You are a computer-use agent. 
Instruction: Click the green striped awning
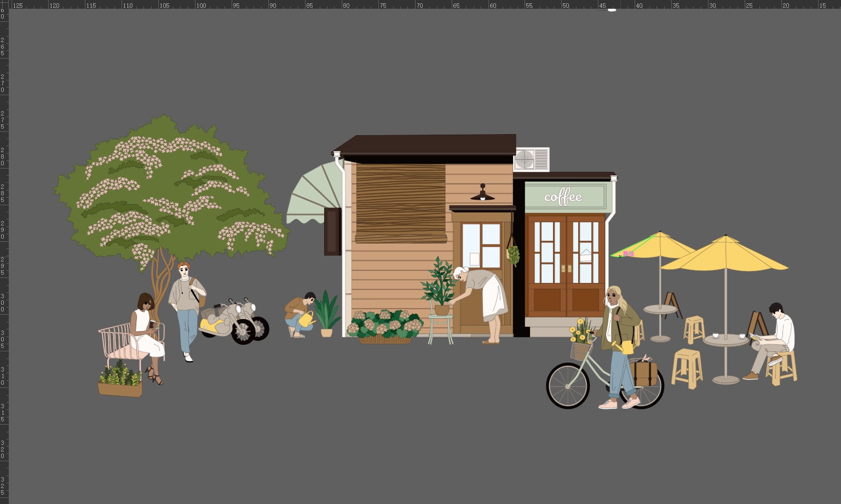click(x=313, y=197)
